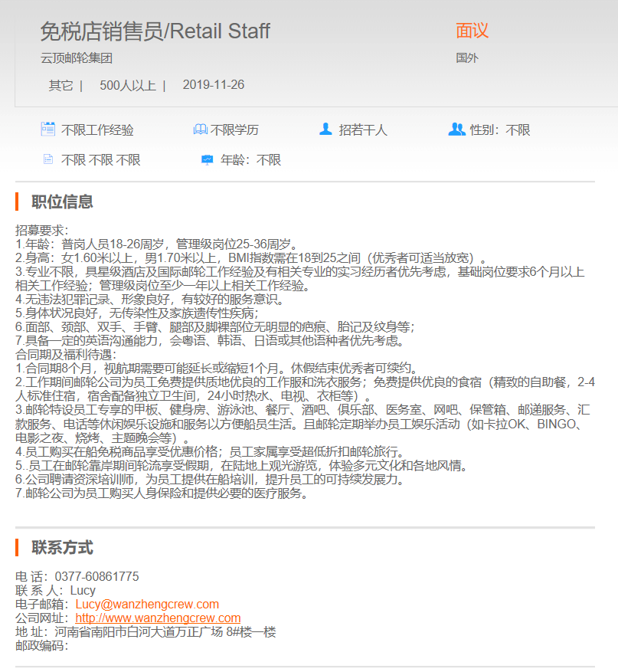
Task: Click the 不限工作经验 requirement label
Action: pyautogui.click(x=97, y=129)
